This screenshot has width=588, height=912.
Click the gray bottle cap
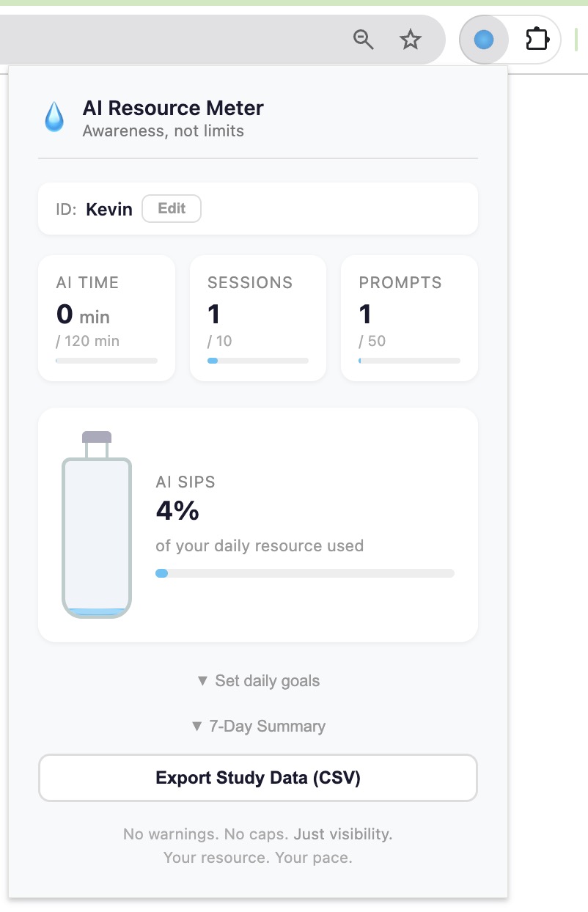[97, 437]
